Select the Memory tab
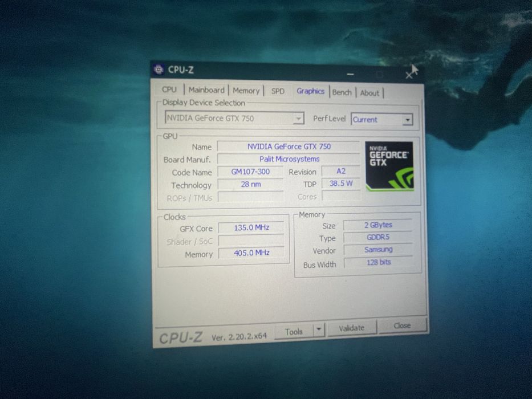Viewport: 532px width, 399px height. point(246,91)
